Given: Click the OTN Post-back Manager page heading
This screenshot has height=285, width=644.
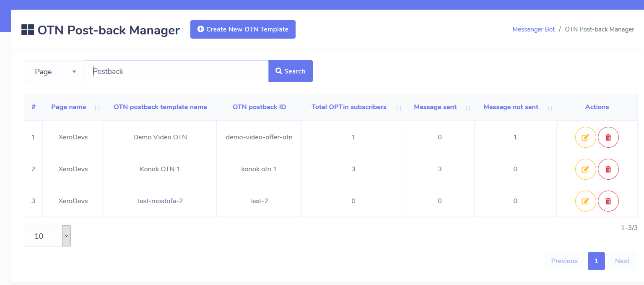Looking at the screenshot, I should coord(109,30).
